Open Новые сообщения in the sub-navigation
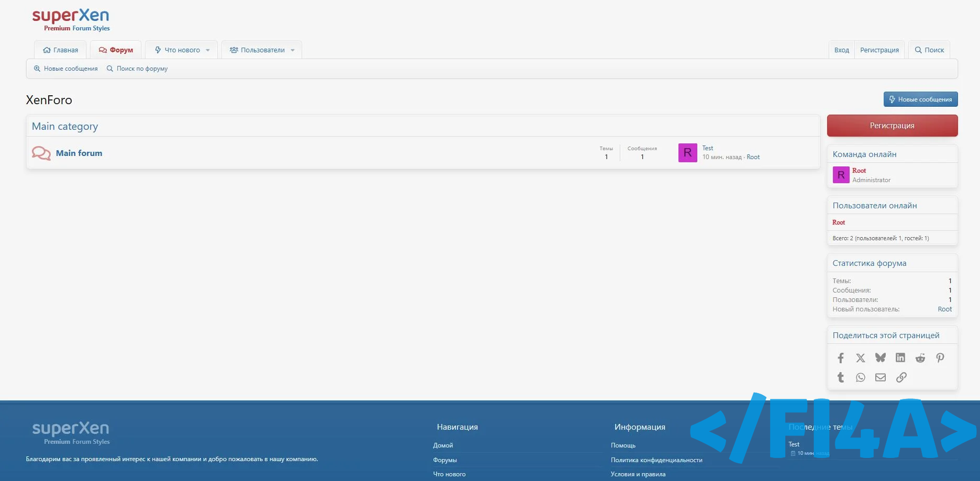The image size is (980, 481). point(65,69)
